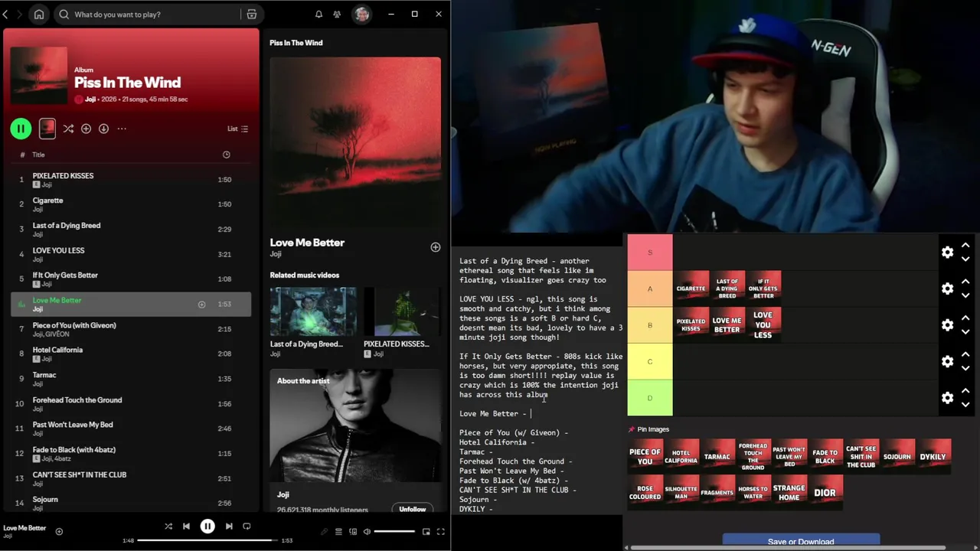Open the Joji artist link under album title

tap(90, 99)
